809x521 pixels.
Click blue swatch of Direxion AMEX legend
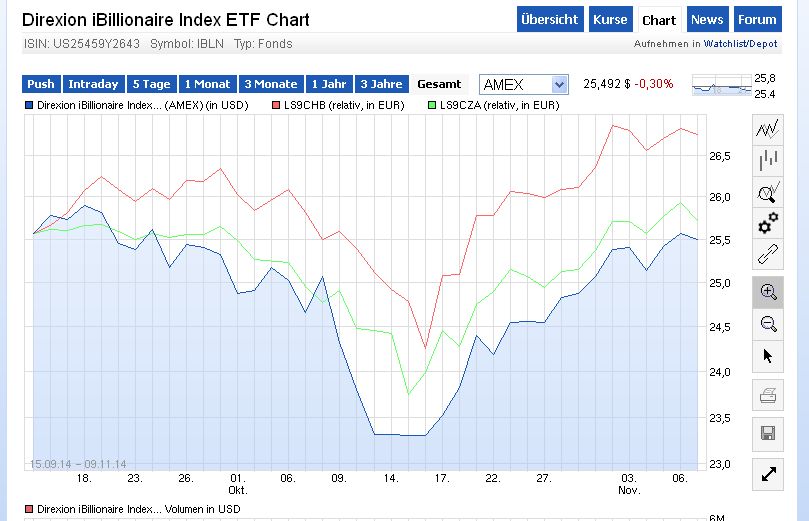pyautogui.click(x=29, y=105)
